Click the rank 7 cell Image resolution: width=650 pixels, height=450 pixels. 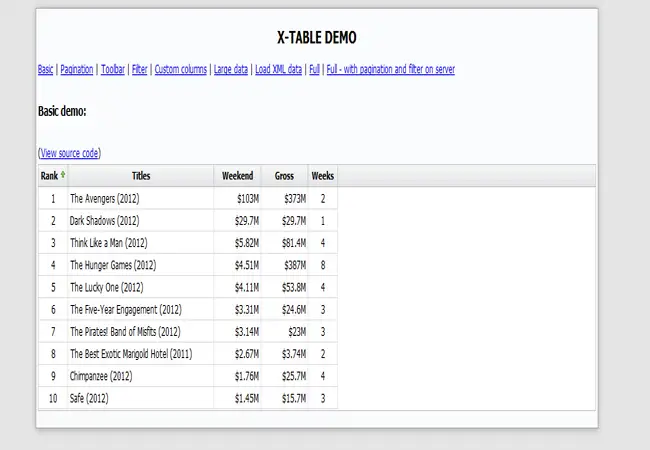click(53, 331)
